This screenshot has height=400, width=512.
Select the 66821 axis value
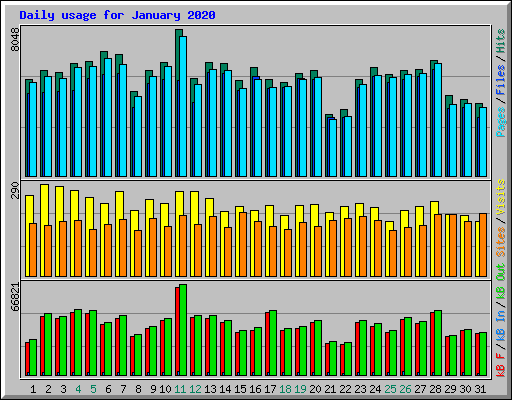(x=15, y=297)
